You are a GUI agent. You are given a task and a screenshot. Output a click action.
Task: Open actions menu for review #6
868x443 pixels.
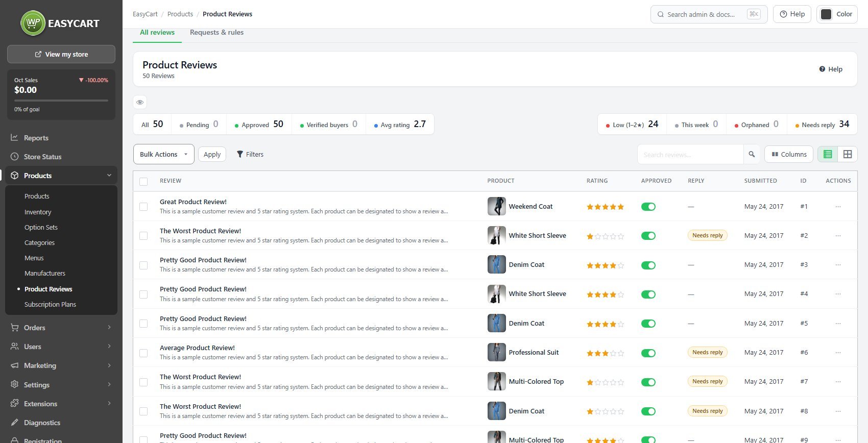(x=838, y=353)
